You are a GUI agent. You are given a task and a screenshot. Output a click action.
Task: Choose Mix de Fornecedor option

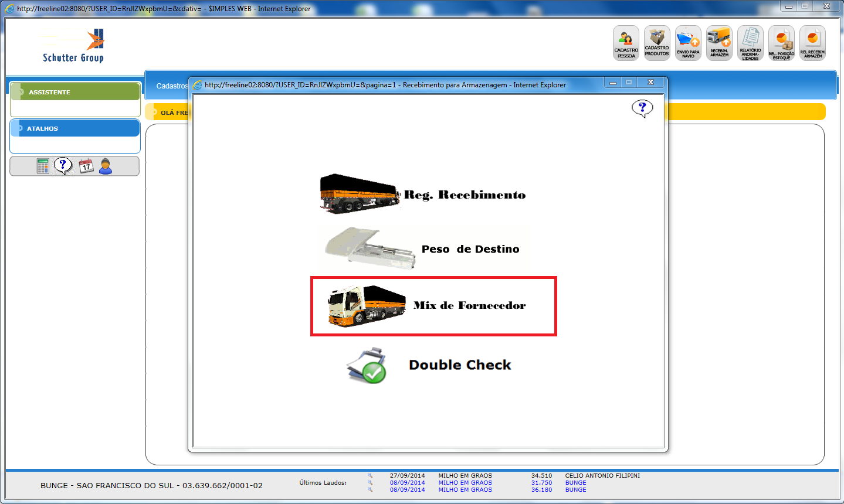point(433,306)
